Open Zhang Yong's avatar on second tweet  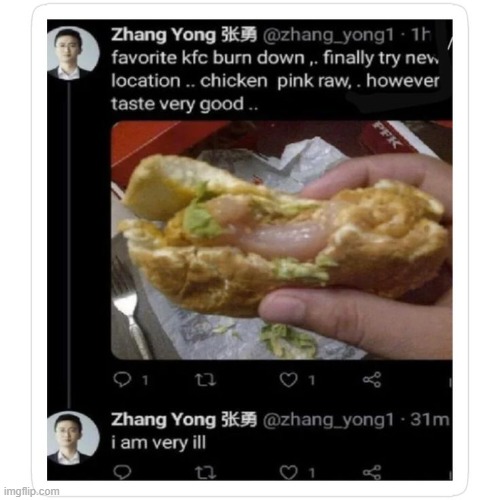pos(73,438)
